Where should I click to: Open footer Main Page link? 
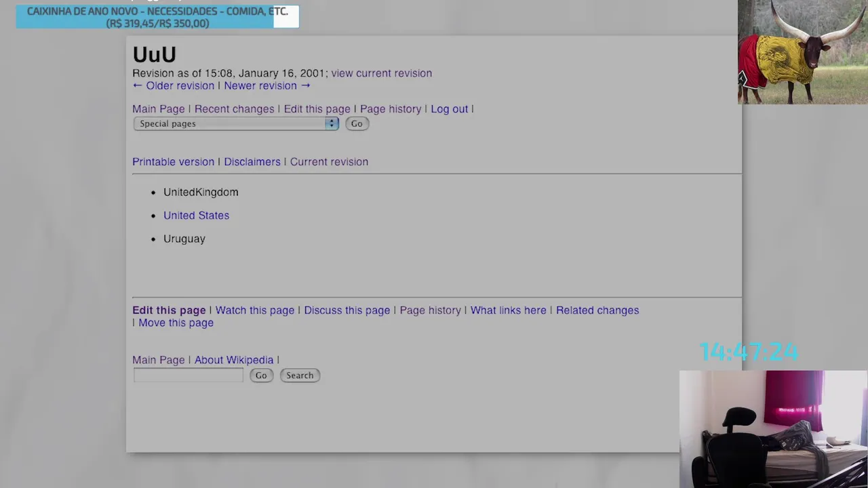coord(158,360)
